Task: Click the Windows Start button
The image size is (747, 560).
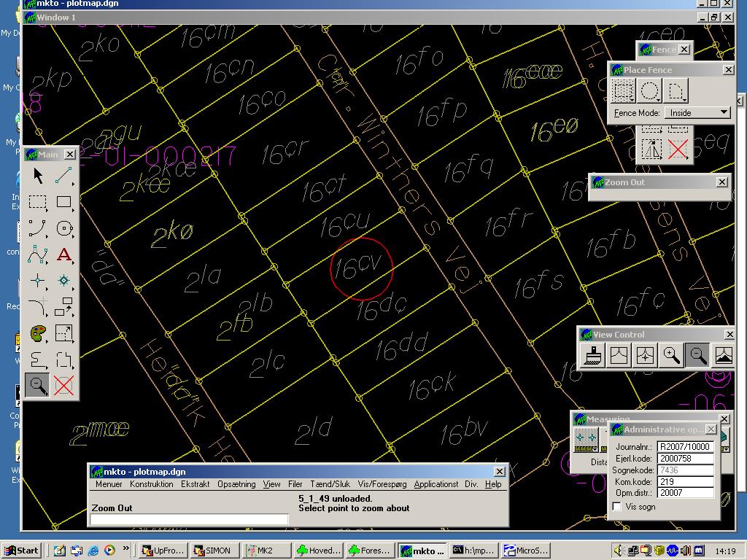Action: tap(22, 551)
